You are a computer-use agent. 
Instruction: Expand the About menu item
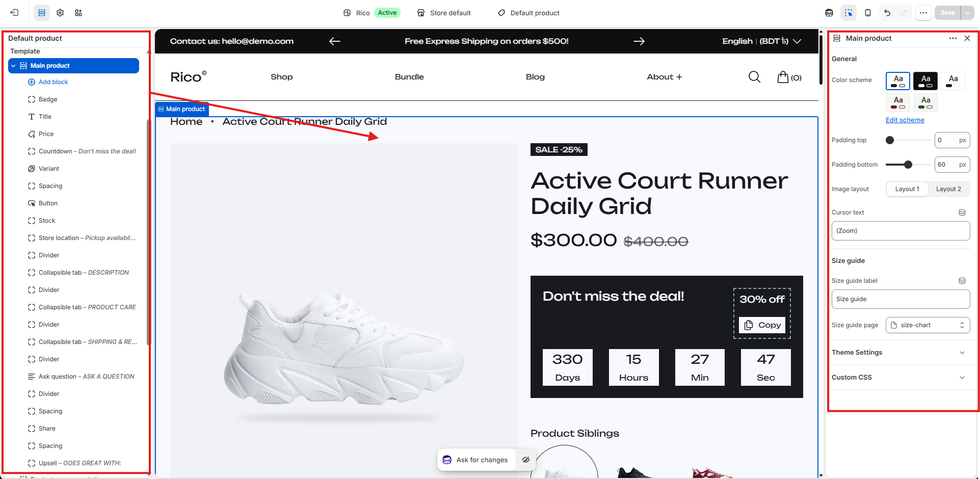[665, 77]
